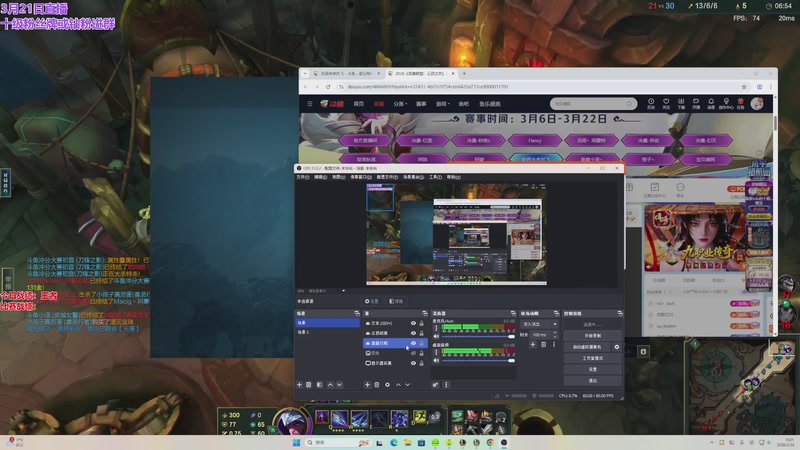Open Douyu games dropdown in site nav

[x=442, y=104]
